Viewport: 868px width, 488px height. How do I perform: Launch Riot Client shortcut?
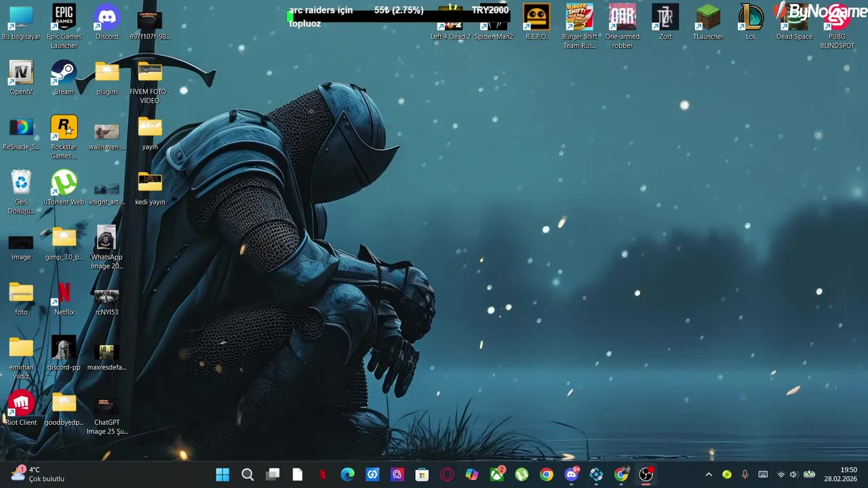tap(21, 409)
